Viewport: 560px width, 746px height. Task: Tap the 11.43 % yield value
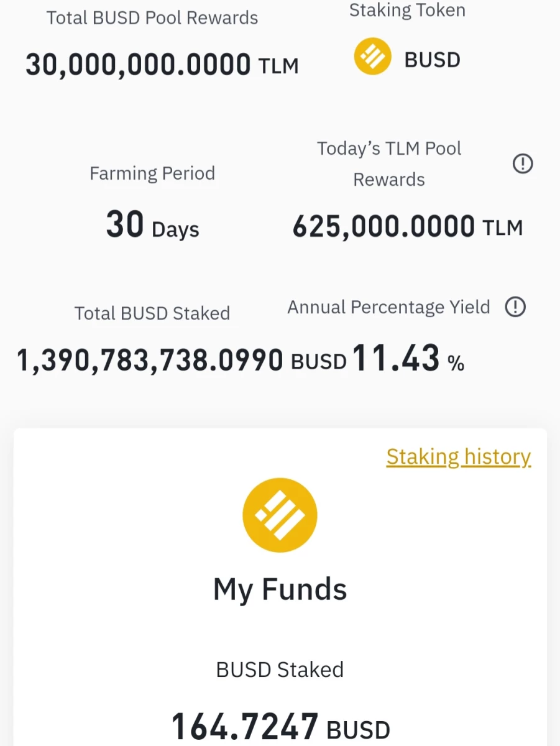[x=408, y=359]
